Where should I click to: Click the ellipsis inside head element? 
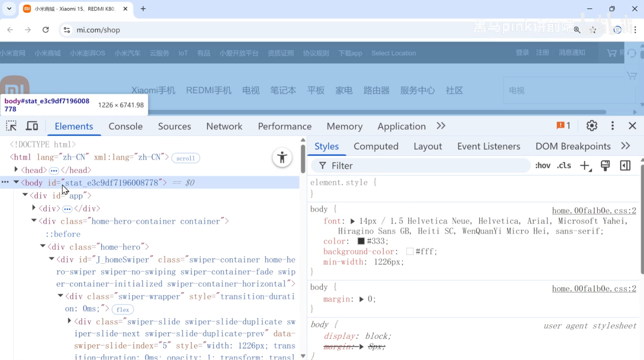[x=54, y=171]
